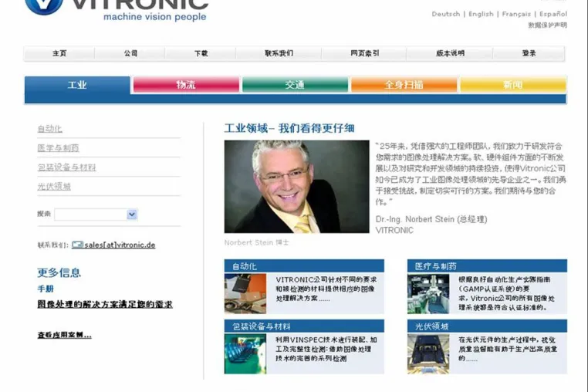
Task: Open the 公司 menu item
Action: (x=130, y=53)
